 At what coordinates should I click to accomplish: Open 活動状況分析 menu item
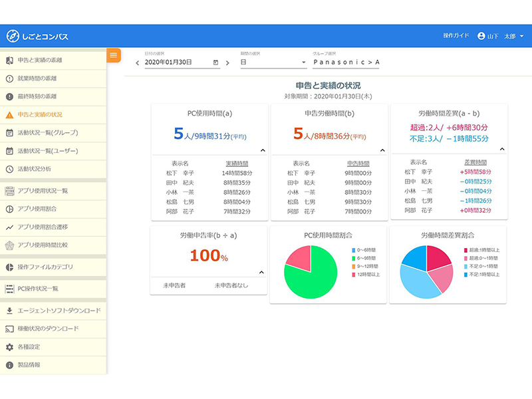53,169
